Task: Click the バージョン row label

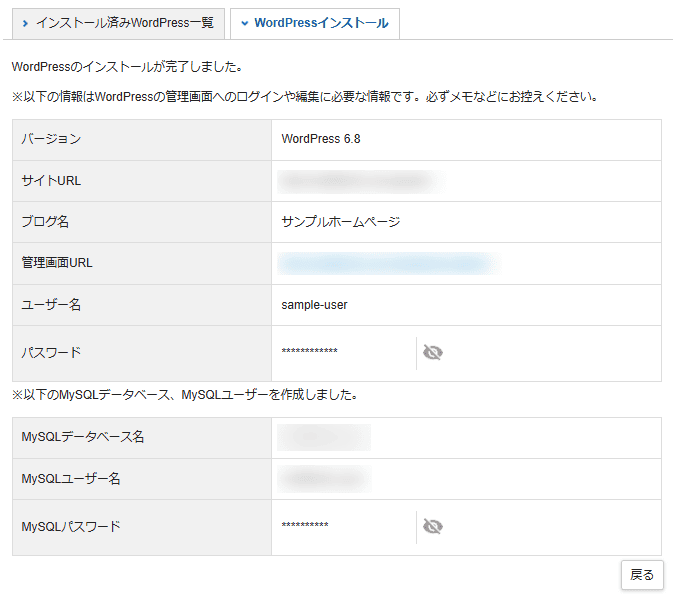Action: click(x=51, y=139)
